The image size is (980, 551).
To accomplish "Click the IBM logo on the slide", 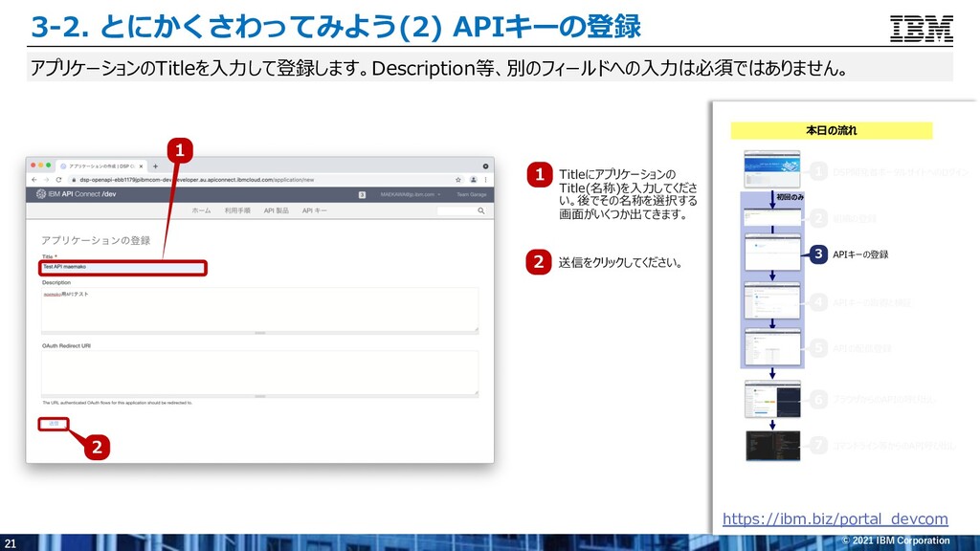I will [922, 29].
